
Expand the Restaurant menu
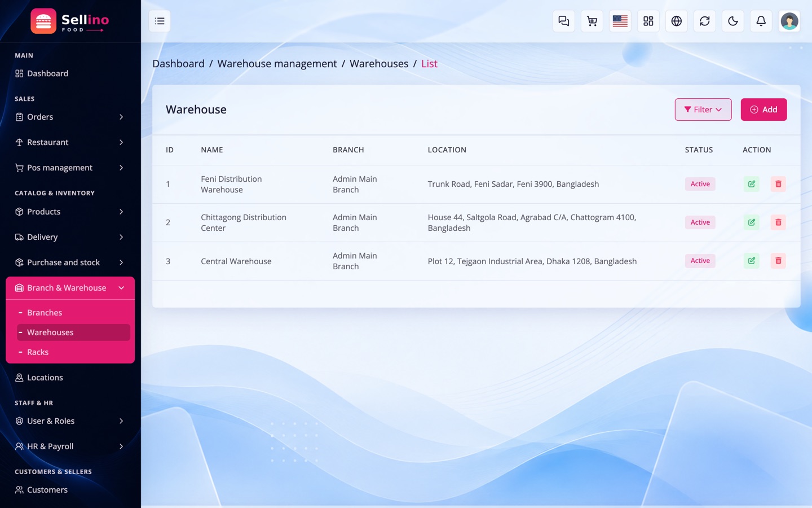[70, 142]
